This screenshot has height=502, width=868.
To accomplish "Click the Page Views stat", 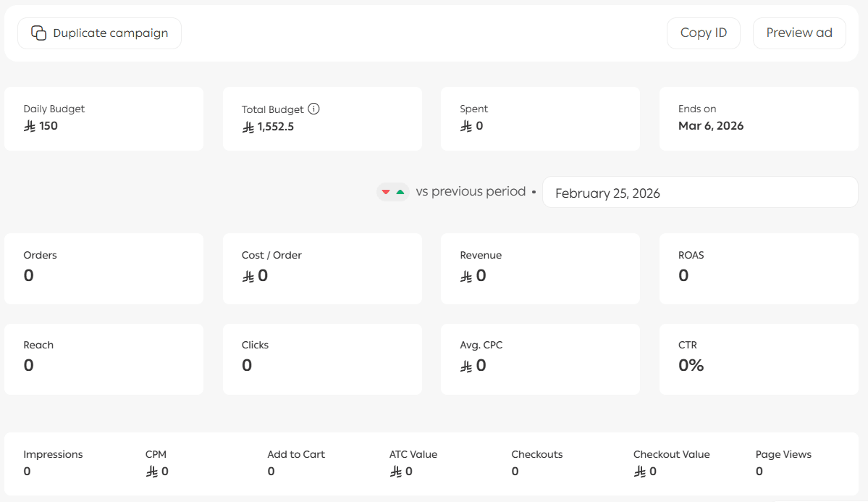I will pos(783,463).
